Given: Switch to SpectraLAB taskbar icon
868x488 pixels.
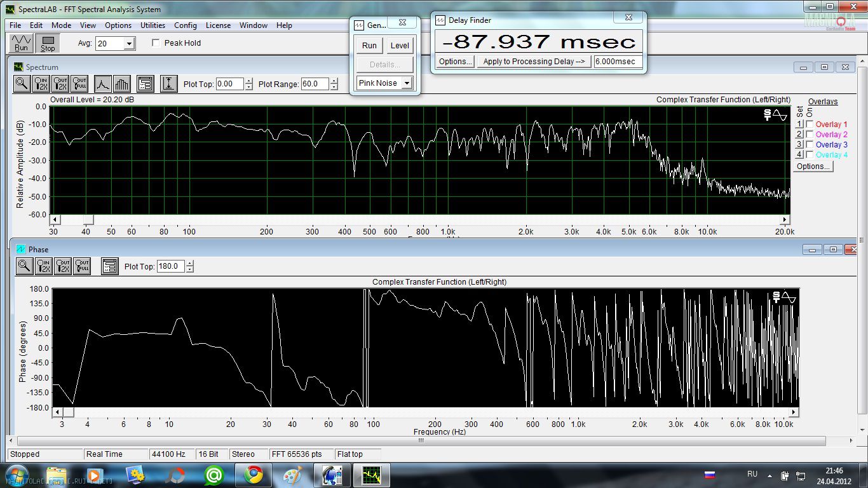Looking at the screenshot, I should click(x=371, y=475).
